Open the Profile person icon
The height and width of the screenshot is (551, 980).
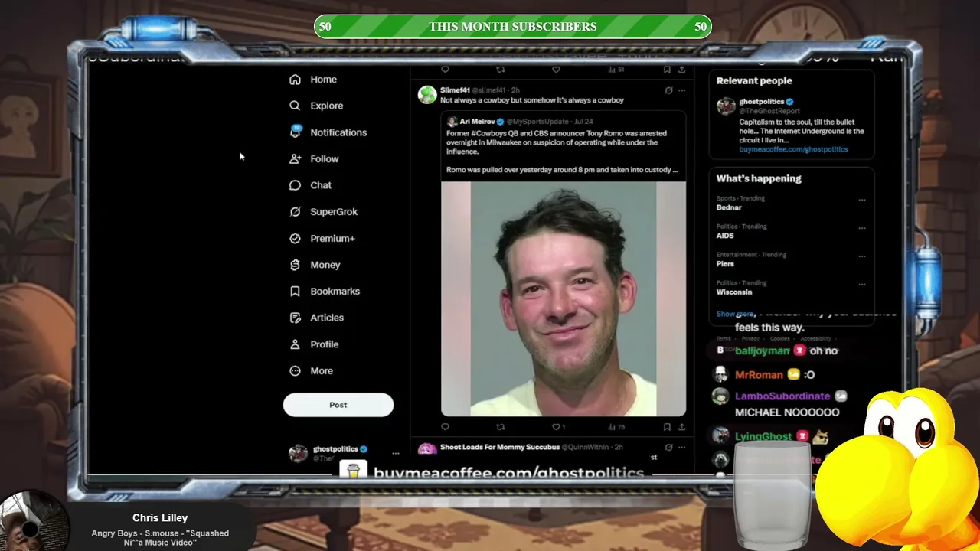click(295, 344)
